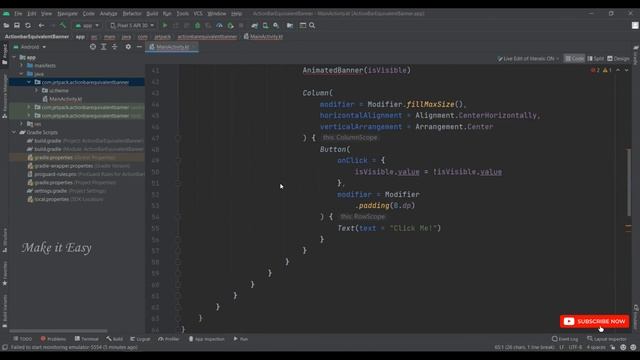
Task: Open the Android project view dropdown
Action: [x=30, y=47]
